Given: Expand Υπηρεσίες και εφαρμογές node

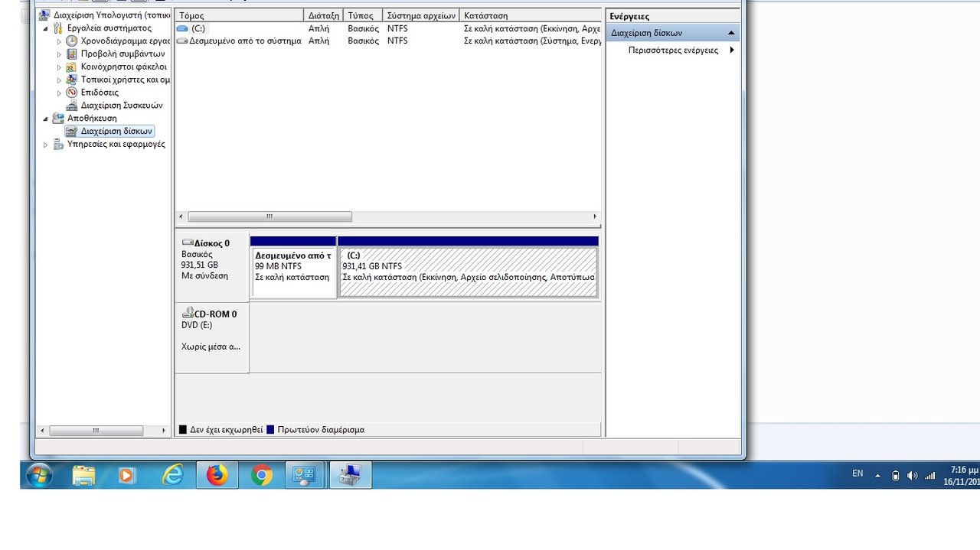Looking at the screenshot, I should tap(46, 145).
